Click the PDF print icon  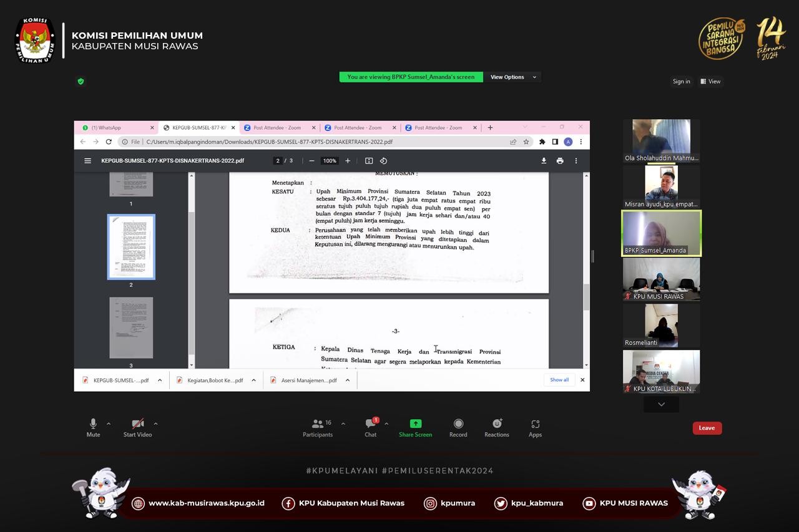(x=560, y=161)
